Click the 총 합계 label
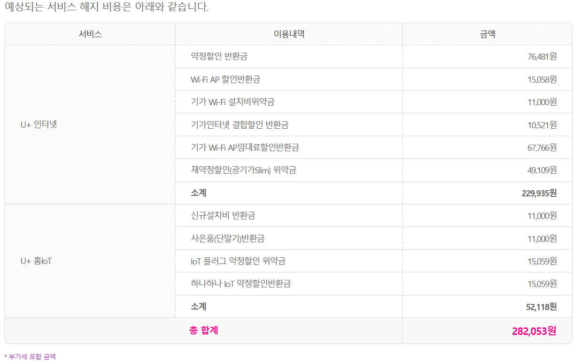588x364 pixels. 203,330
